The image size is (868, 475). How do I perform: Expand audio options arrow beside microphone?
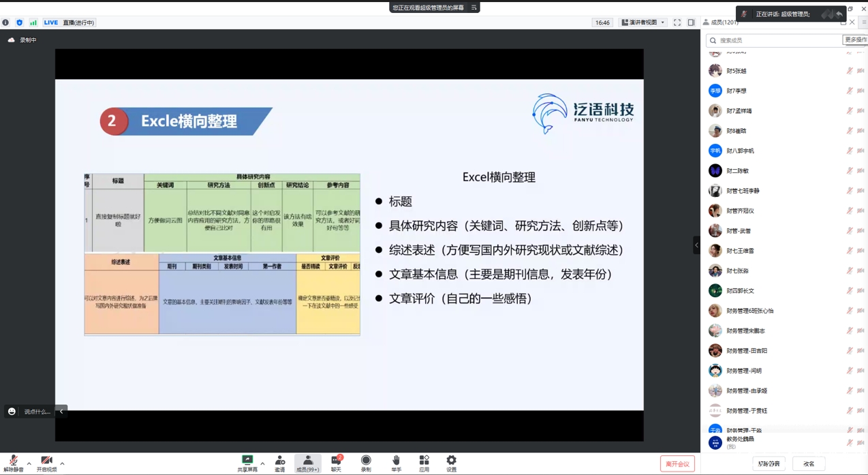tap(29, 463)
